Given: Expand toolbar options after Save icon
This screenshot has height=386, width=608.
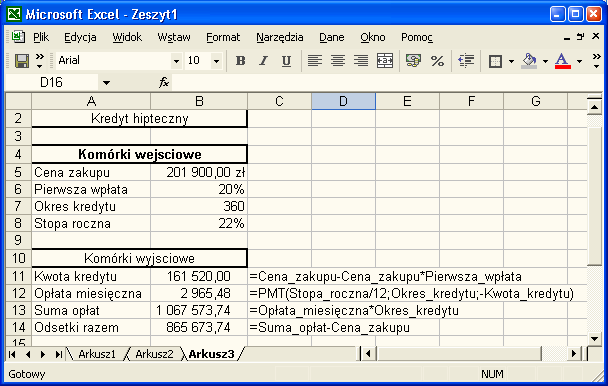Looking at the screenshot, I should tap(40, 61).
